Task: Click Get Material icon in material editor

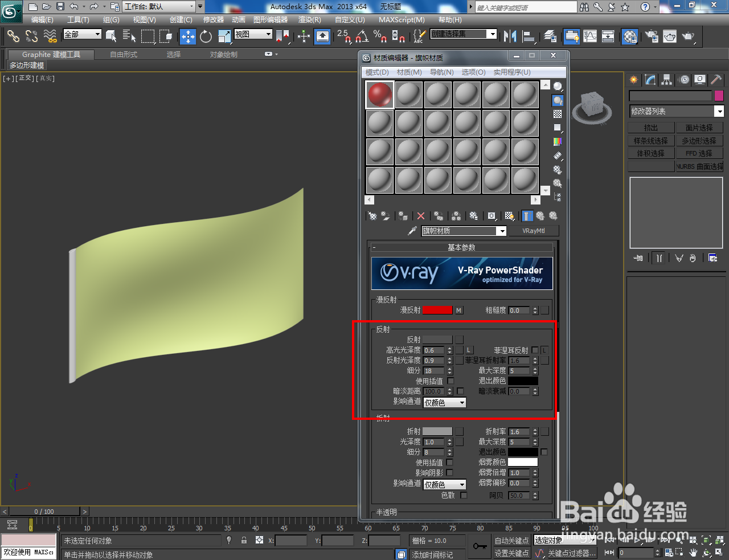Action: coord(372,216)
